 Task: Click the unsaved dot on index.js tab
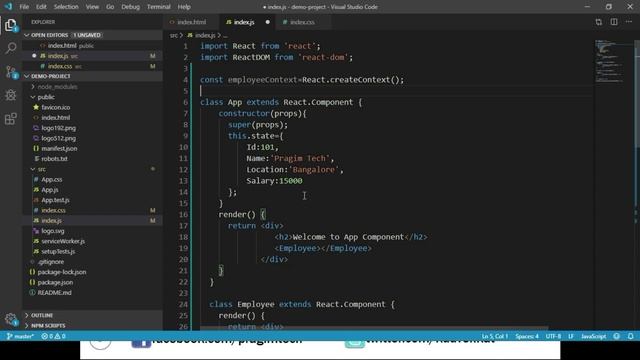pyautogui.click(x=267, y=22)
